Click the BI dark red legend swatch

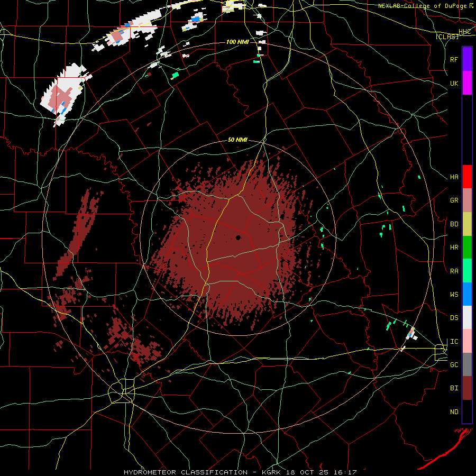point(467,388)
